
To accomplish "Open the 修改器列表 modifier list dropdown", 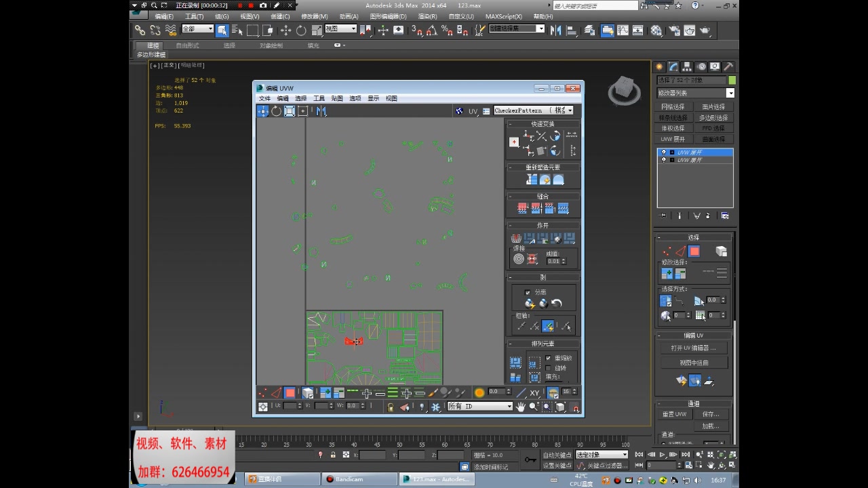I will click(x=695, y=93).
